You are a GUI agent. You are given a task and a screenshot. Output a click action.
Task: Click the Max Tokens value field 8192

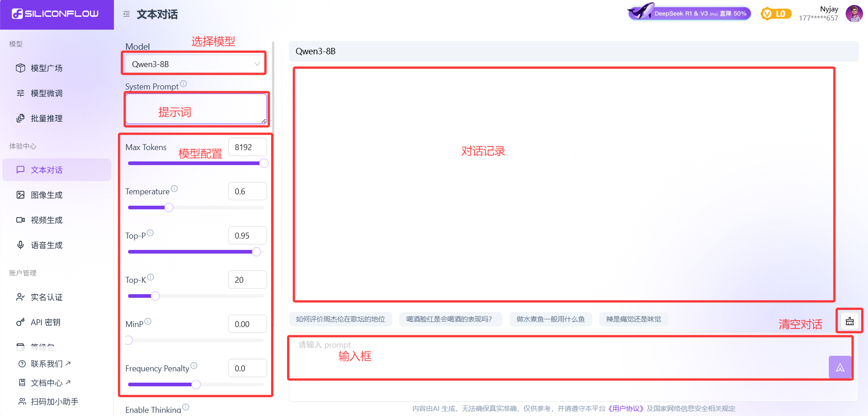click(247, 147)
